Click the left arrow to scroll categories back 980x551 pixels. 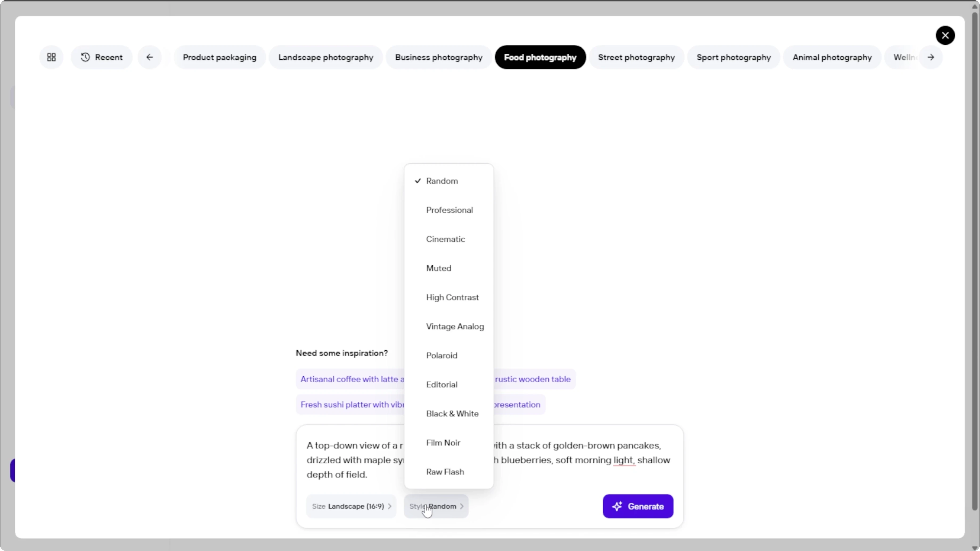[149, 57]
